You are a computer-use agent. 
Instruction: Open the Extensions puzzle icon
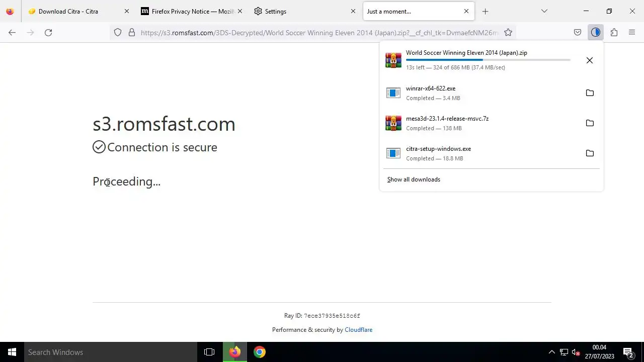tap(614, 32)
